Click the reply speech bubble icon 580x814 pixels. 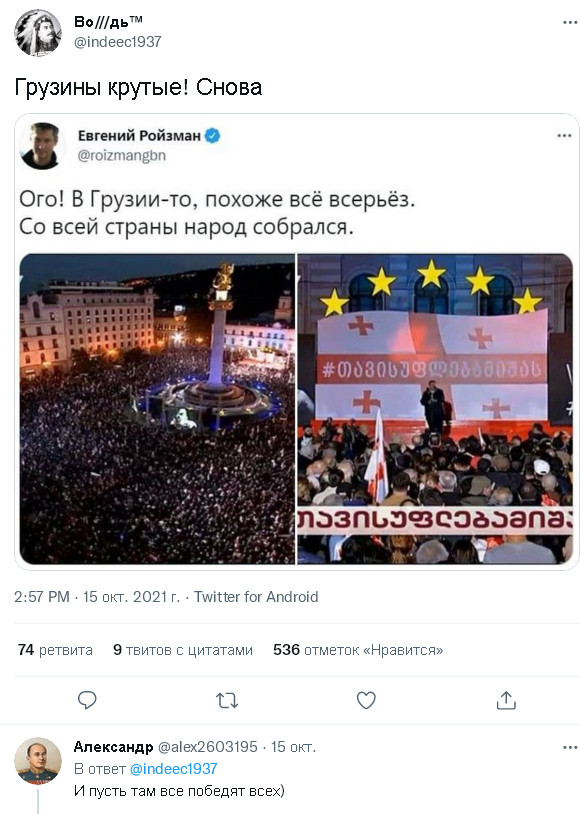pyautogui.click(x=87, y=700)
